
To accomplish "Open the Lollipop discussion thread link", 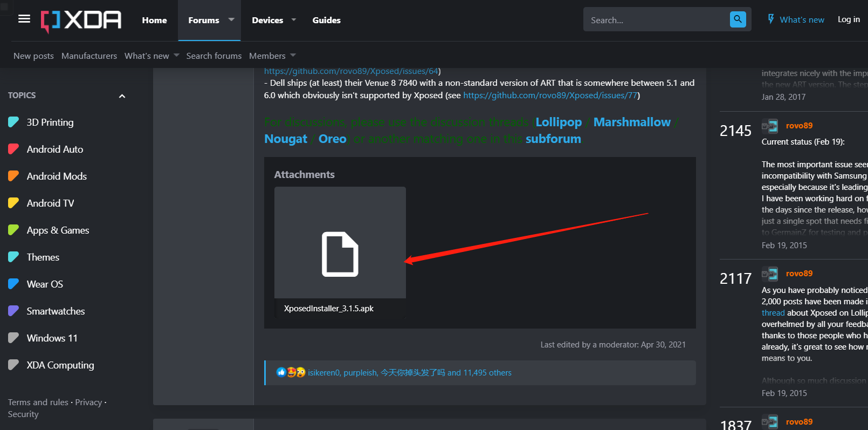I will point(559,122).
